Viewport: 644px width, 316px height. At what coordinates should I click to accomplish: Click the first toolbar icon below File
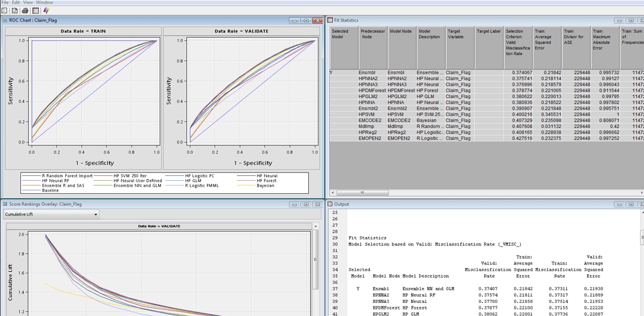(x=5, y=10)
